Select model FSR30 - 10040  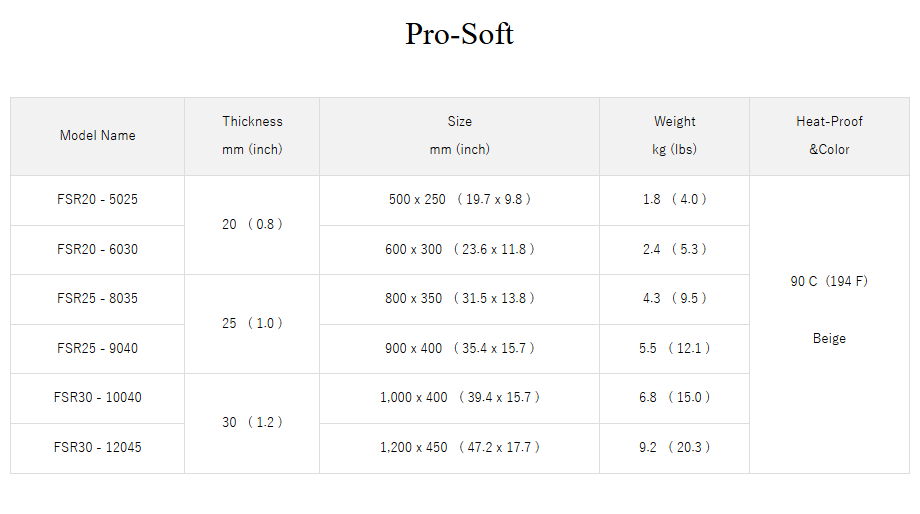pos(98,397)
